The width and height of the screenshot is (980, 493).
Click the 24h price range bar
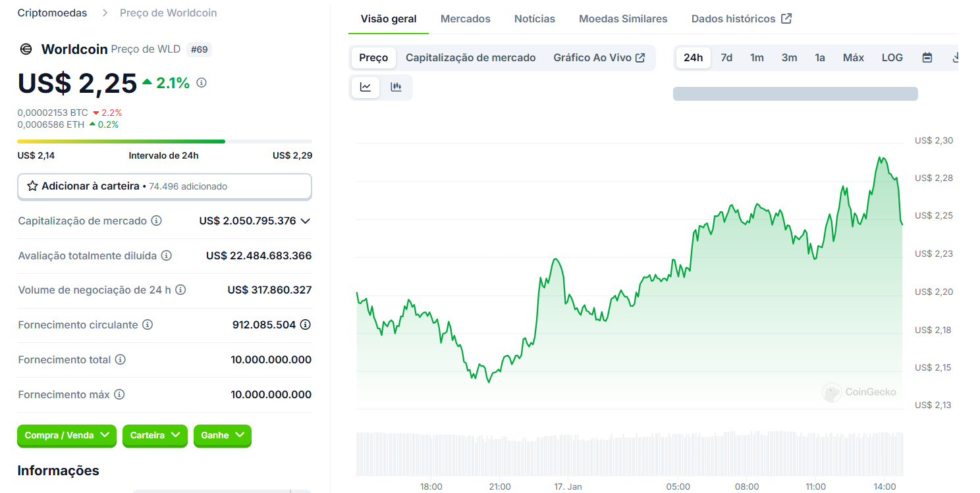(x=165, y=142)
